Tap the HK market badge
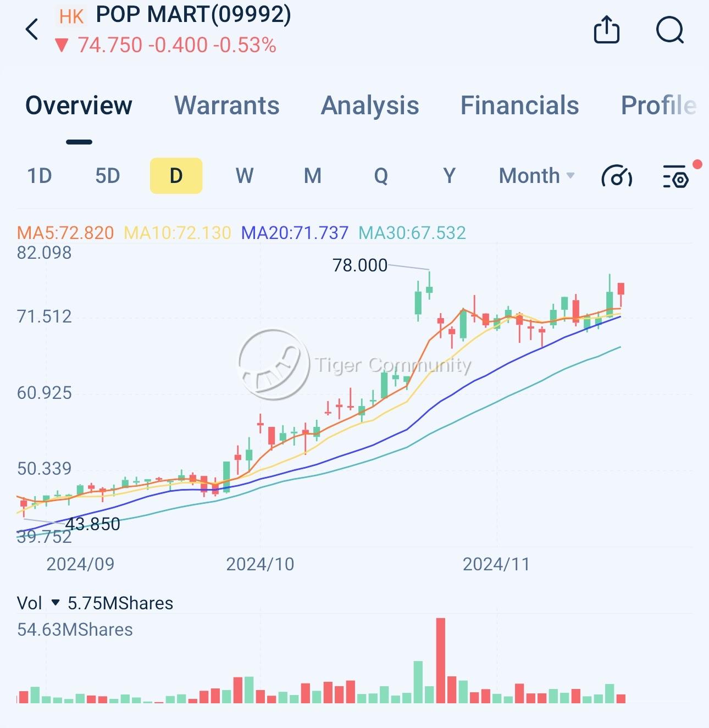The height and width of the screenshot is (728, 709). pyautogui.click(x=71, y=16)
